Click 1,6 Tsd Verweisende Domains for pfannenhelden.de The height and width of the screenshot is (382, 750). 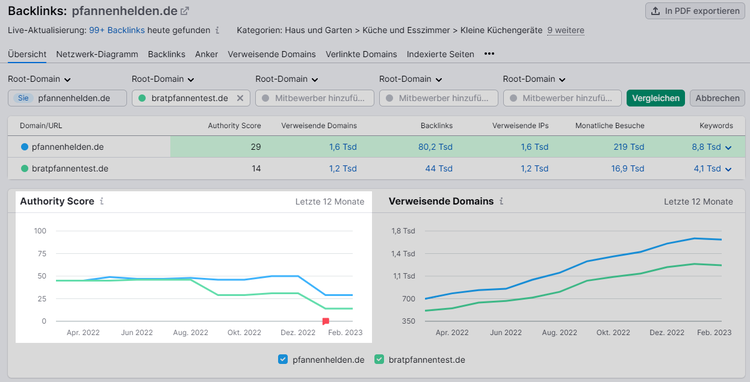tap(343, 147)
